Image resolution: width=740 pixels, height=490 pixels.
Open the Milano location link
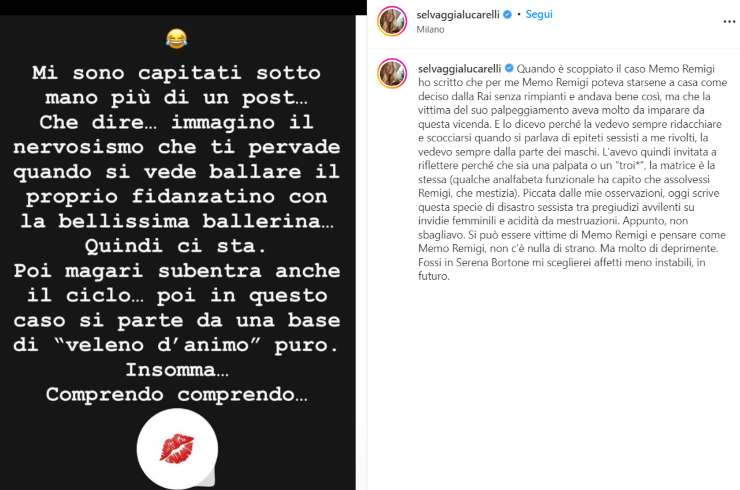click(430, 29)
